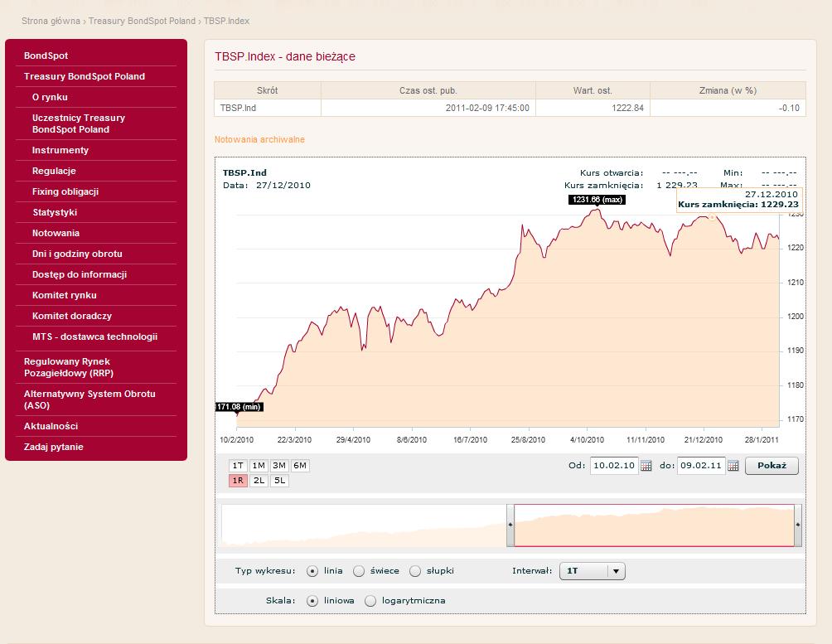The height and width of the screenshot is (644, 832).
Task: Set chart range to 2L
Action: pos(259,481)
